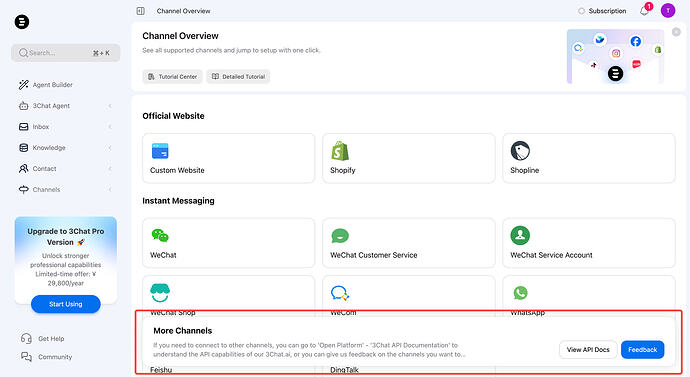Click the 3Chat Agent robot icon

coord(23,106)
